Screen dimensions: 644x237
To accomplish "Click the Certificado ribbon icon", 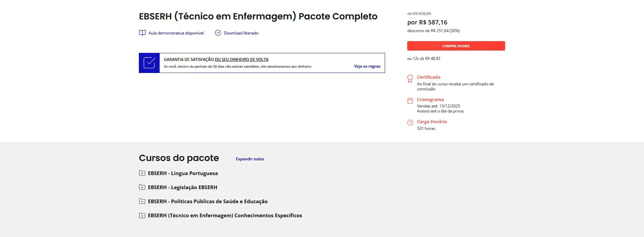I will (410, 79).
